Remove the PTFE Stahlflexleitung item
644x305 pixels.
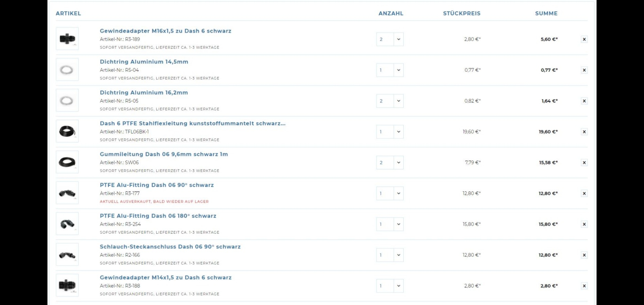(x=584, y=132)
